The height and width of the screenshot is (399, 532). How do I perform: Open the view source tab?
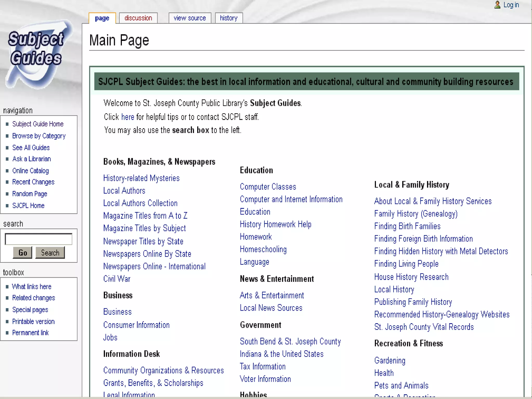point(190,18)
